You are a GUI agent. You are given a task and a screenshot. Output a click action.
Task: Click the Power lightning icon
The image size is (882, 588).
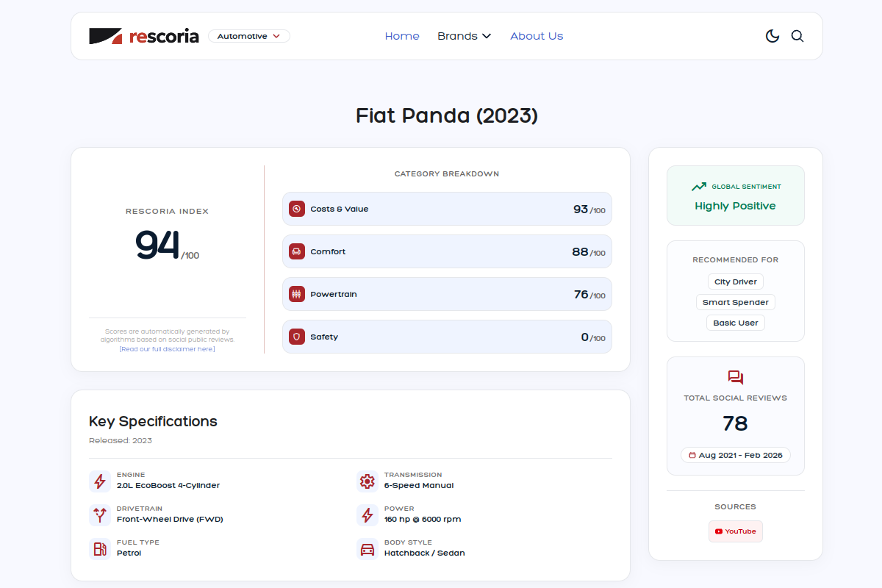pyautogui.click(x=367, y=514)
